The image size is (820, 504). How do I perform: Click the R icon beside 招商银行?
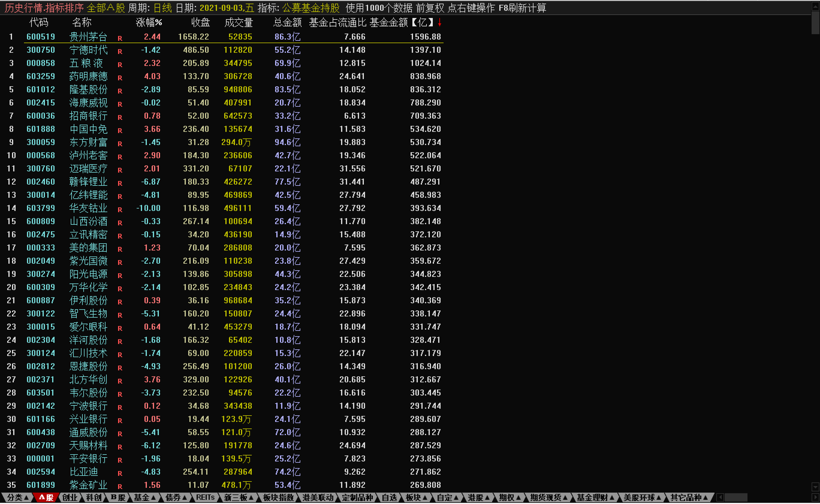120,117
